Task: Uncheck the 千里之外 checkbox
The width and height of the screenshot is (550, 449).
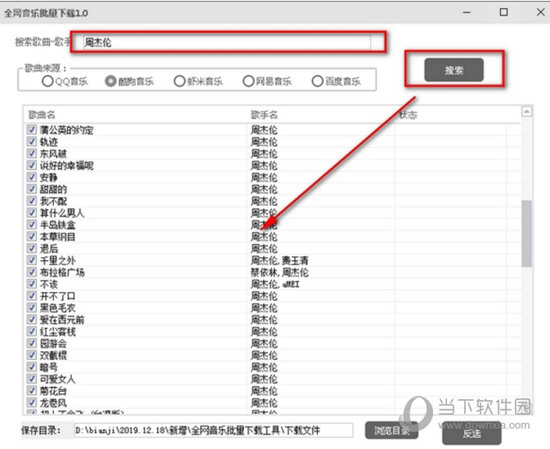Action: 32,260
